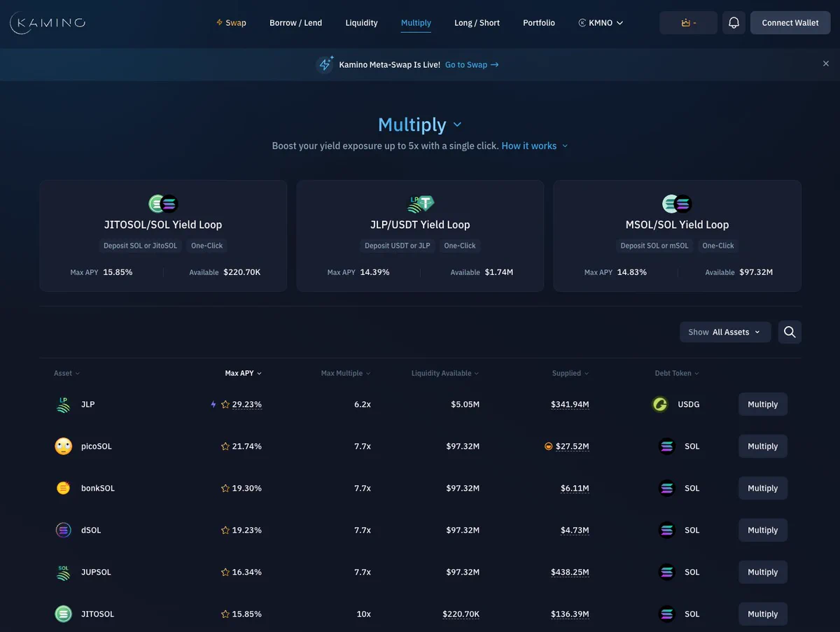840x632 pixels.
Task: Click the bonkSOL token icon
Action: pyautogui.click(x=63, y=489)
